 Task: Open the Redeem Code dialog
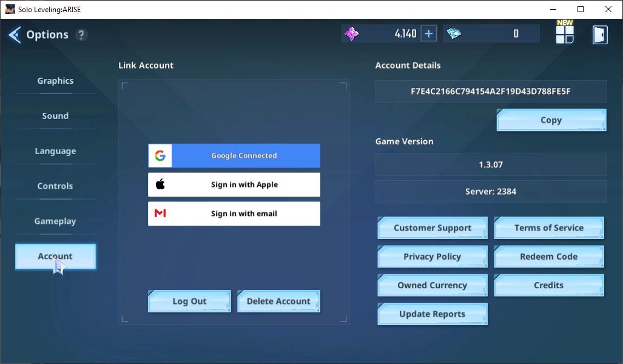549,256
